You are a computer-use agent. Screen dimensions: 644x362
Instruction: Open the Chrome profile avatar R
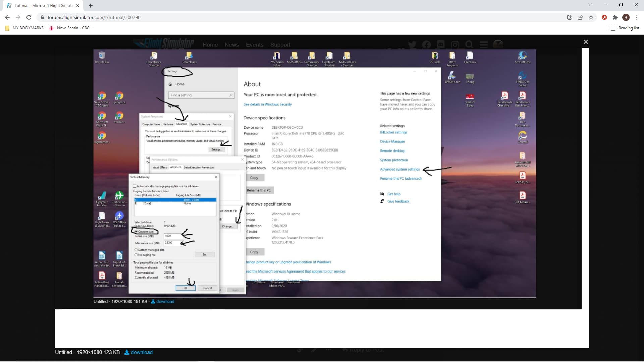[626, 17]
